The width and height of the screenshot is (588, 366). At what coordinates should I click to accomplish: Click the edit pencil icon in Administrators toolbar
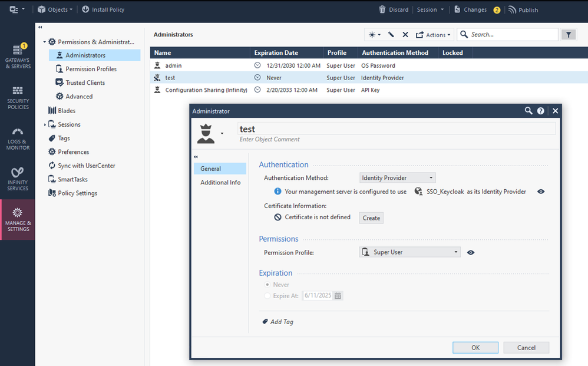391,35
